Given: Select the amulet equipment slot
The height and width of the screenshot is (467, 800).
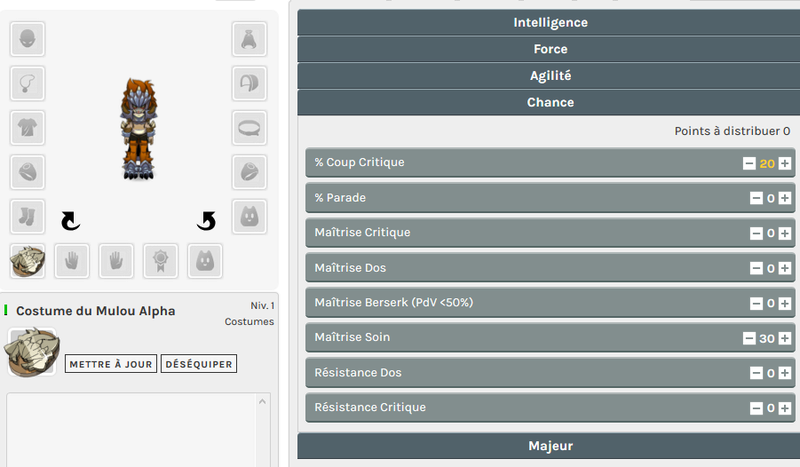Looking at the screenshot, I should 27,83.
